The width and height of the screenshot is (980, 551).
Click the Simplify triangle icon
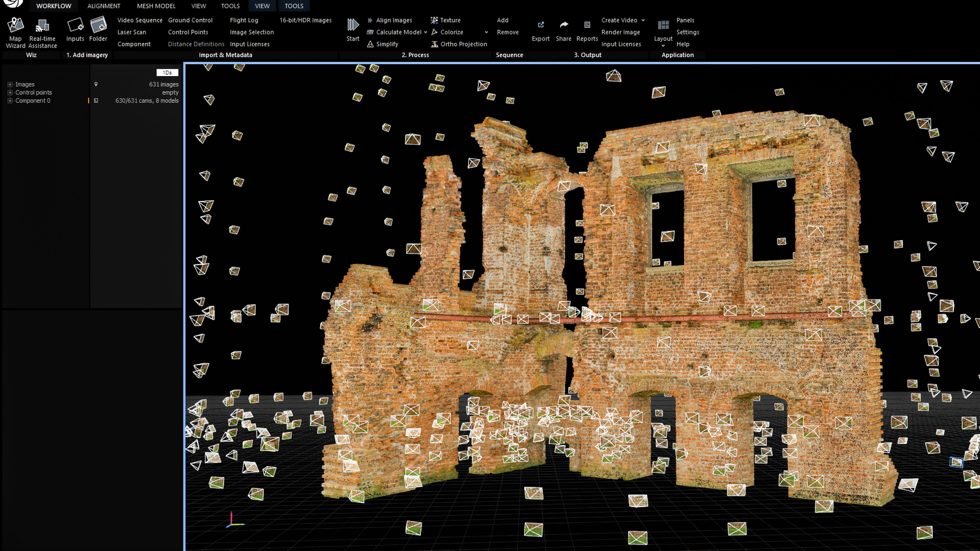370,44
